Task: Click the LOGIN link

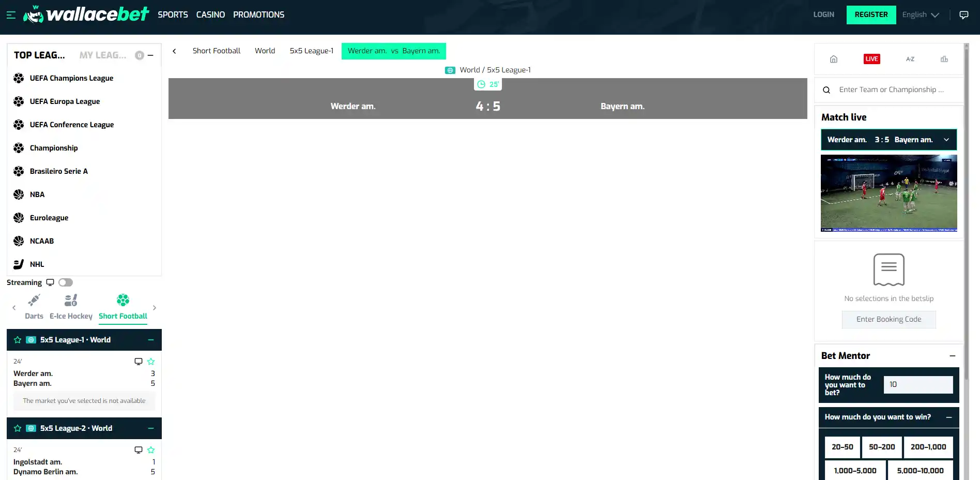Action: 824,14
